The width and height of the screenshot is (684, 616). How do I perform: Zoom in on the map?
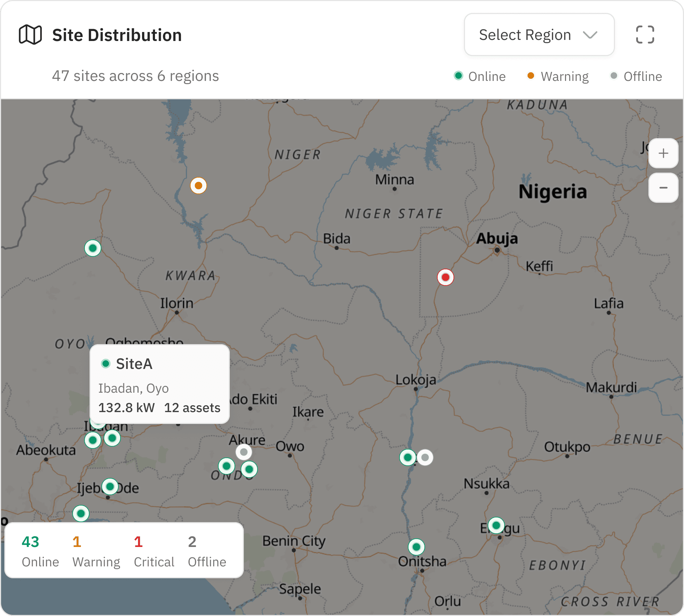tap(663, 153)
